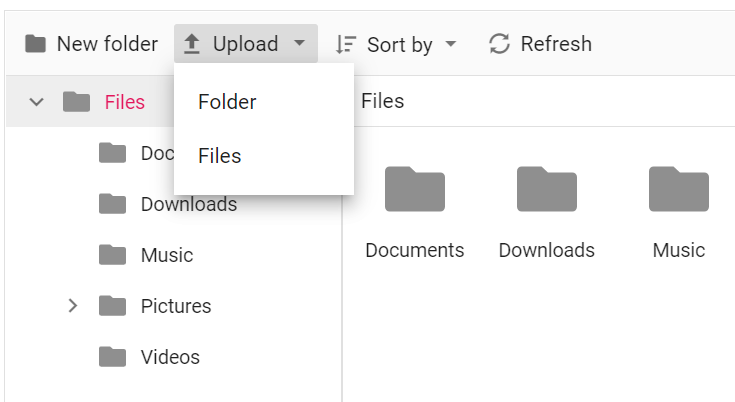The width and height of the screenshot is (735, 402).
Task: Collapse the Files root tree node
Action: click(37, 102)
